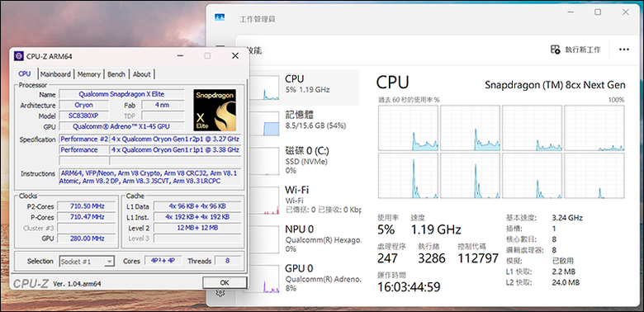Click the Cores 4P²+4P value
The height and width of the screenshot is (312, 644).
pyautogui.click(x=163, y=261)
